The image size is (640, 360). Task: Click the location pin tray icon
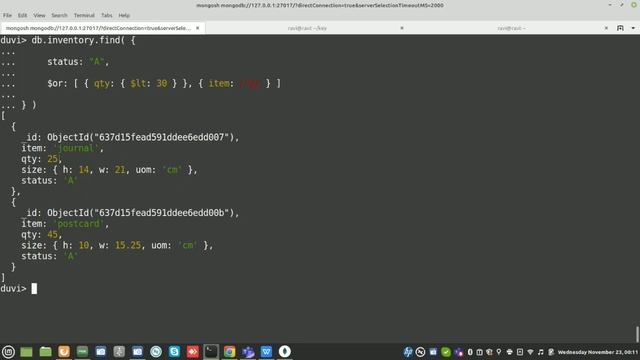pyautogui.click(x=499, y=352)
